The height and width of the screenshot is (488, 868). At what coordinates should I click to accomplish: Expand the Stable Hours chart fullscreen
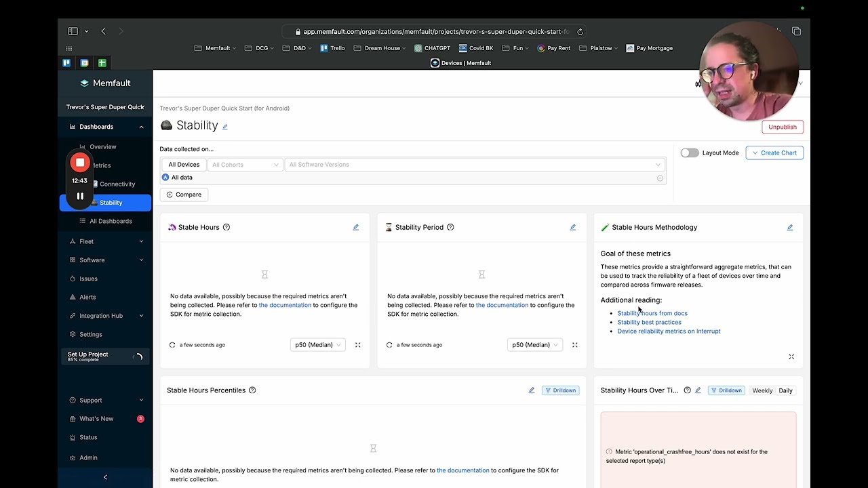(358, 345)
